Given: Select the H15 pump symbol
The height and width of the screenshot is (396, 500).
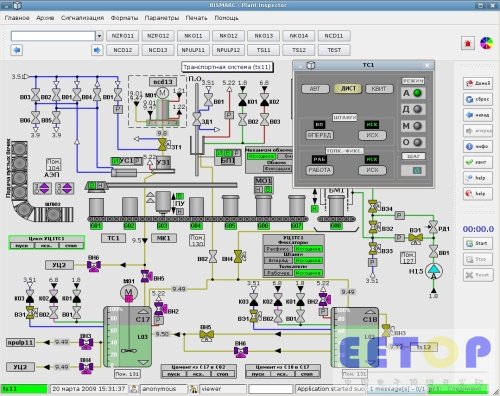Looking at the screenshot, I should coord(434,272).
